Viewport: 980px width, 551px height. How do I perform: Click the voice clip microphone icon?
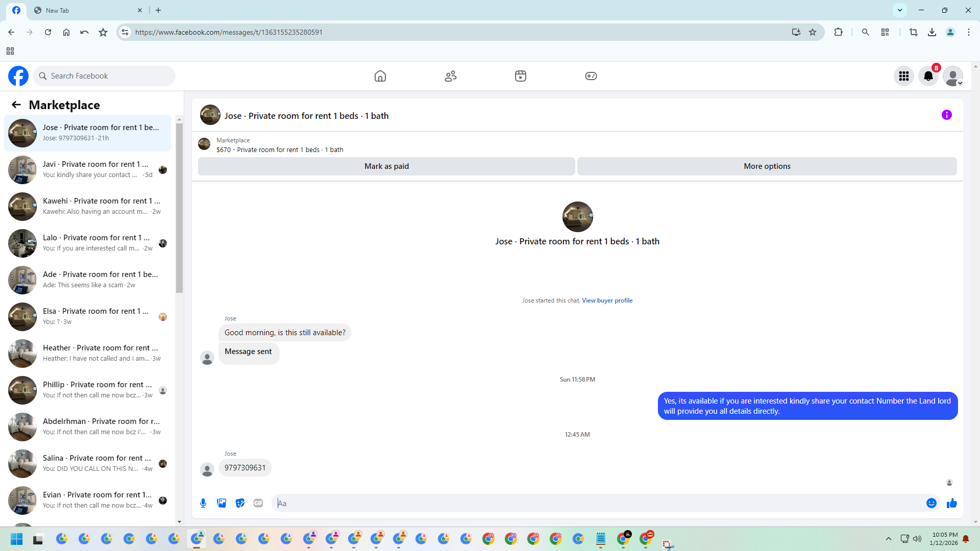click(203, 503)
